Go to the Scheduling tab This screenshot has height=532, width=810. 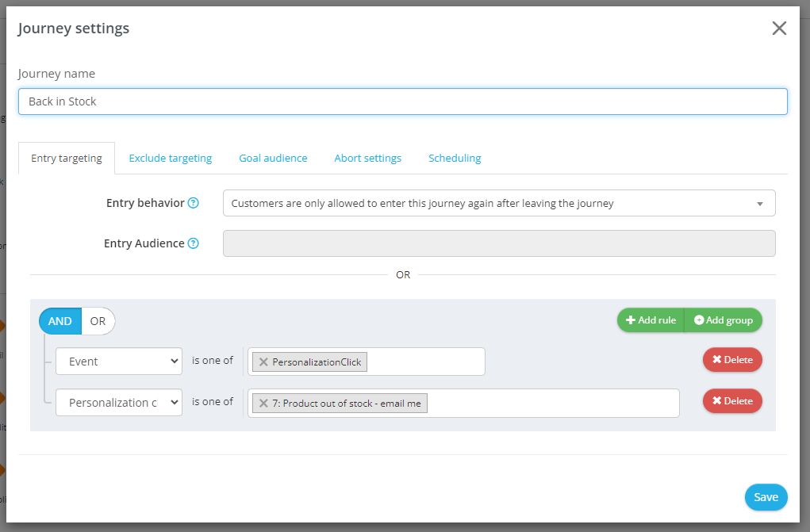pyautogui.click(x=455, y=158)
